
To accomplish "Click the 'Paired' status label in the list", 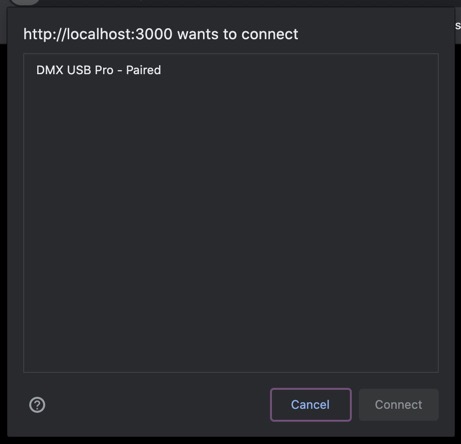I will coord(143,70).
